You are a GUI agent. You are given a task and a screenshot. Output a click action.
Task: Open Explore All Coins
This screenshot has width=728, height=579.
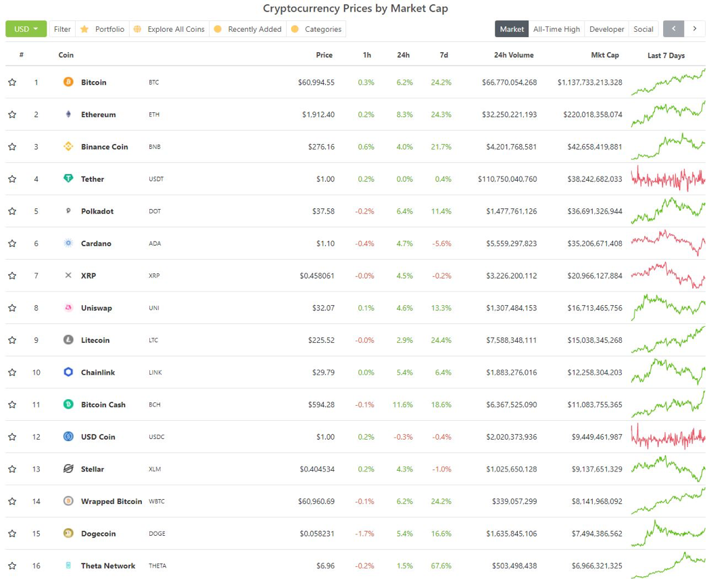tap(170, 29)
